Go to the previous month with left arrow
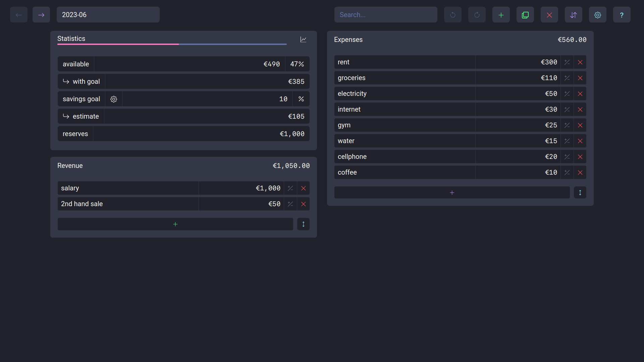The height and width of the screenshot is (362, 644). pyautogui.click(x=19, y=15)
